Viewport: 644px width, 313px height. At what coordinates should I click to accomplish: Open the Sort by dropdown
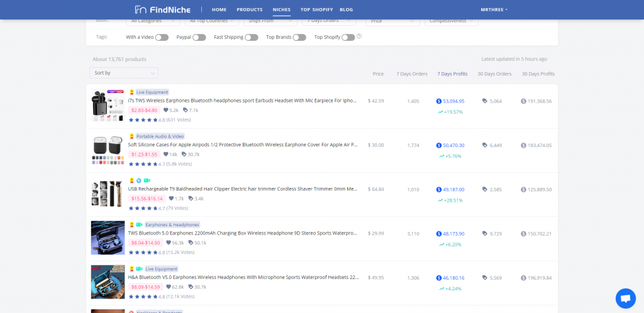click(124, 73)
